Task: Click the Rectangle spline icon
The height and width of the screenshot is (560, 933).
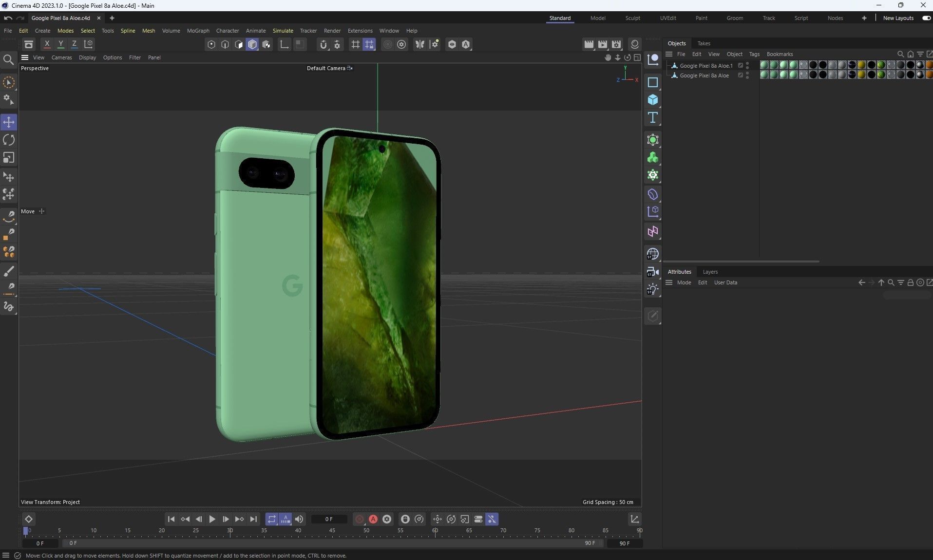Action: pyautogui.click(x=653, y=82)
